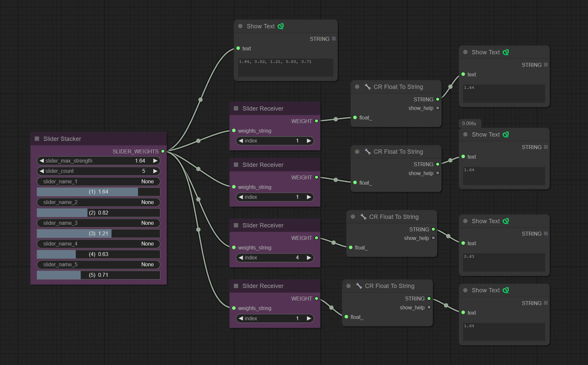
Task: Open the slider_name_1 dropdown showing None
Action: click(x=99, y=182)
